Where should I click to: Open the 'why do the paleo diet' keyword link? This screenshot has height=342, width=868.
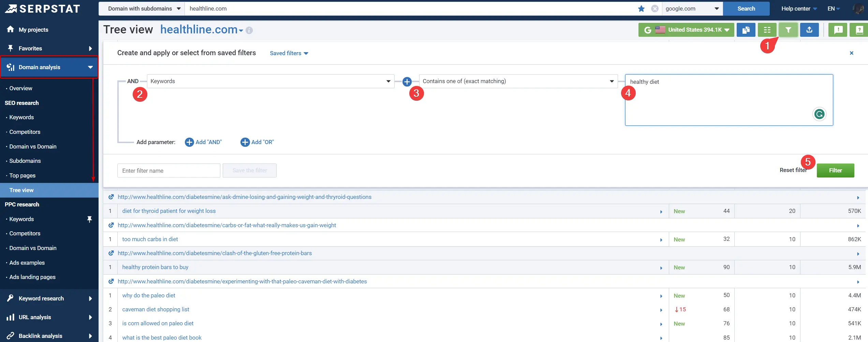[x=149, y=295]
